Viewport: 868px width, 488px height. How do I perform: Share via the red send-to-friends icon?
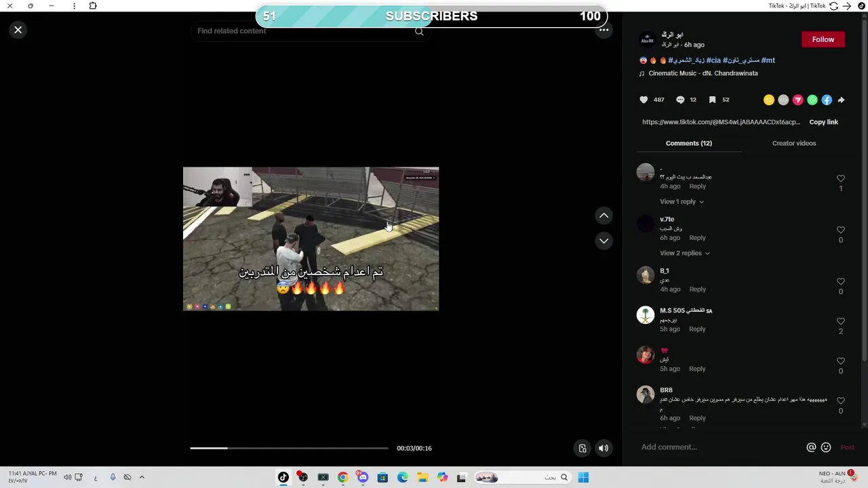(797, 100)
